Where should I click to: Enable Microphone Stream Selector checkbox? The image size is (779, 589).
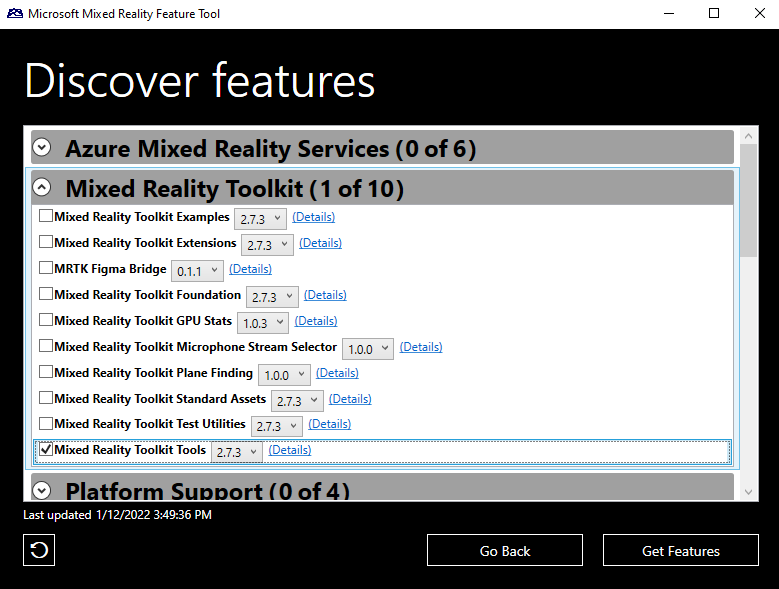pos(46,346)
